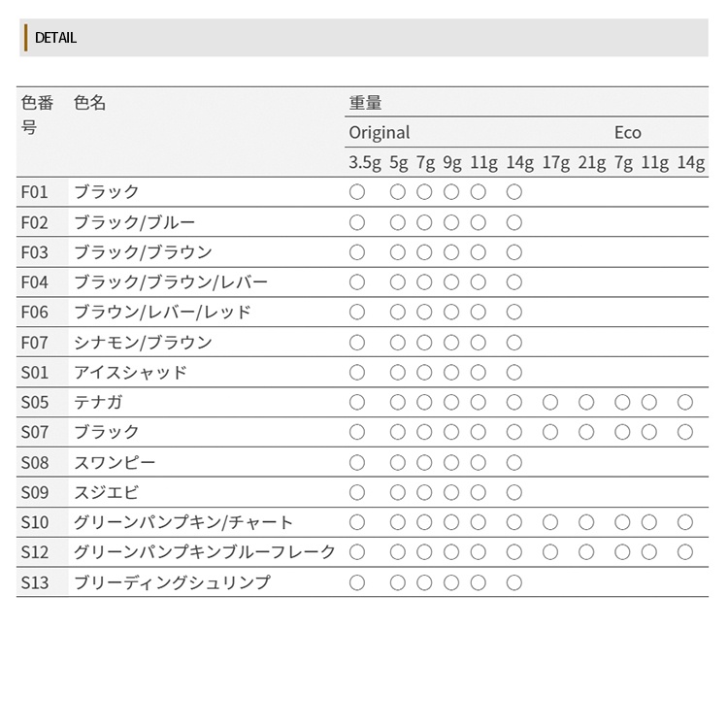Click the Eco column group header
The width and height of the screenshot is (728, 728).
[x=628, y=133]
